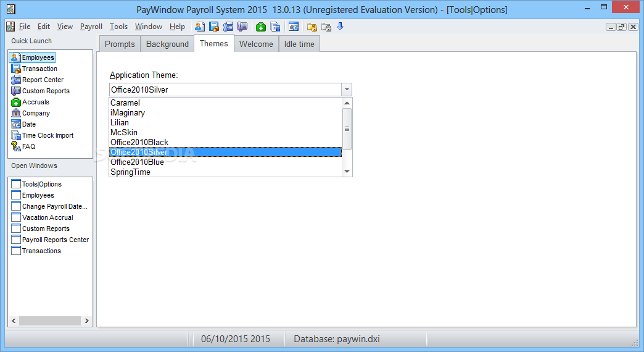The height and width of the screenshot is (352, 644).
Task: Click sidebar horizontal scroll left arrow
Action: (x=14, y=321)
